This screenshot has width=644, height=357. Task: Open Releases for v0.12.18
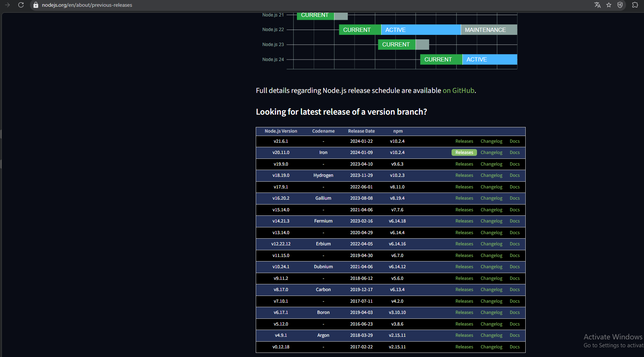[464, 347]
